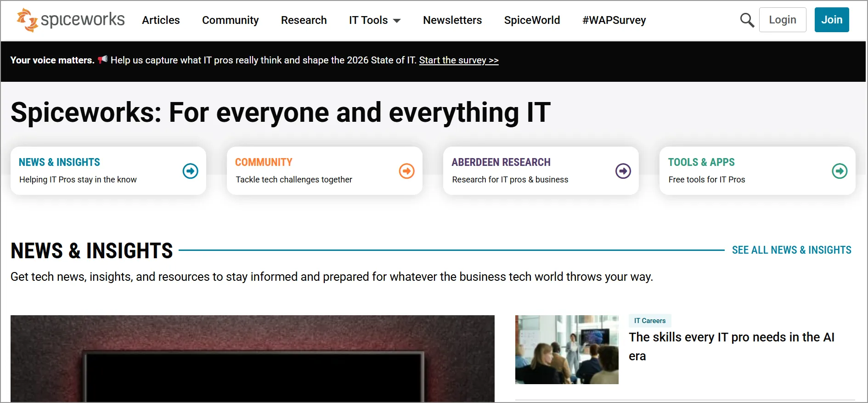Click the Community card arrow icon

[406, 171]
